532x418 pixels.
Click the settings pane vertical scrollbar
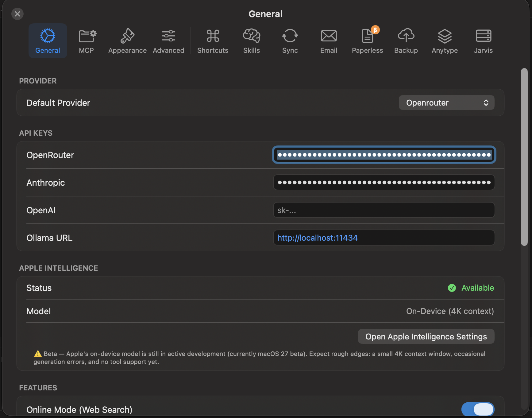point(524,157)
